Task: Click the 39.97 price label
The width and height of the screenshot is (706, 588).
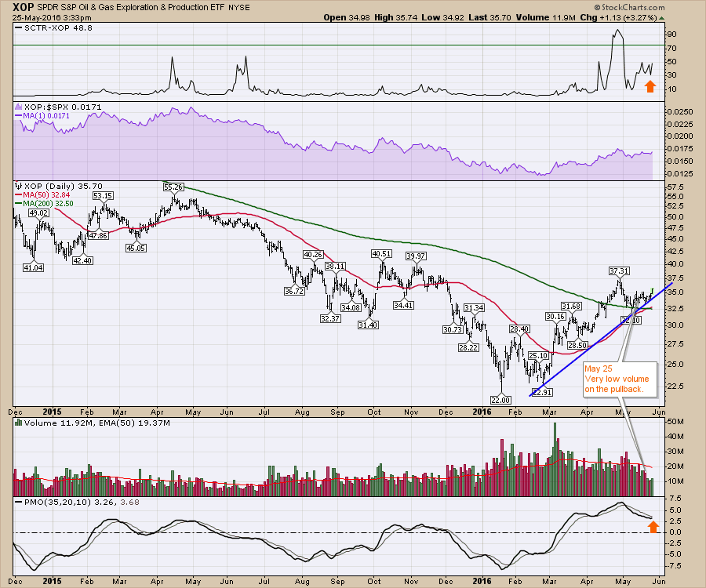Action: (x=416, y=256)
